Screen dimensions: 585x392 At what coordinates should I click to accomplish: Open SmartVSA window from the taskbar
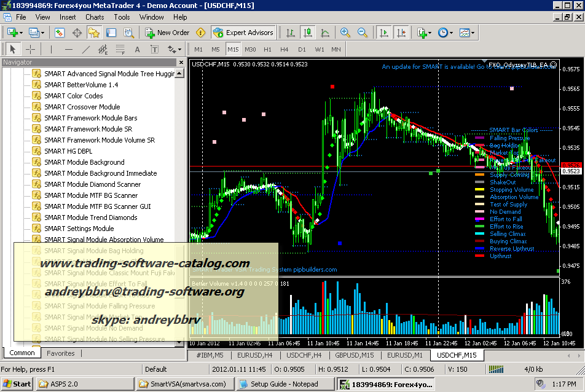pos(183,384)
